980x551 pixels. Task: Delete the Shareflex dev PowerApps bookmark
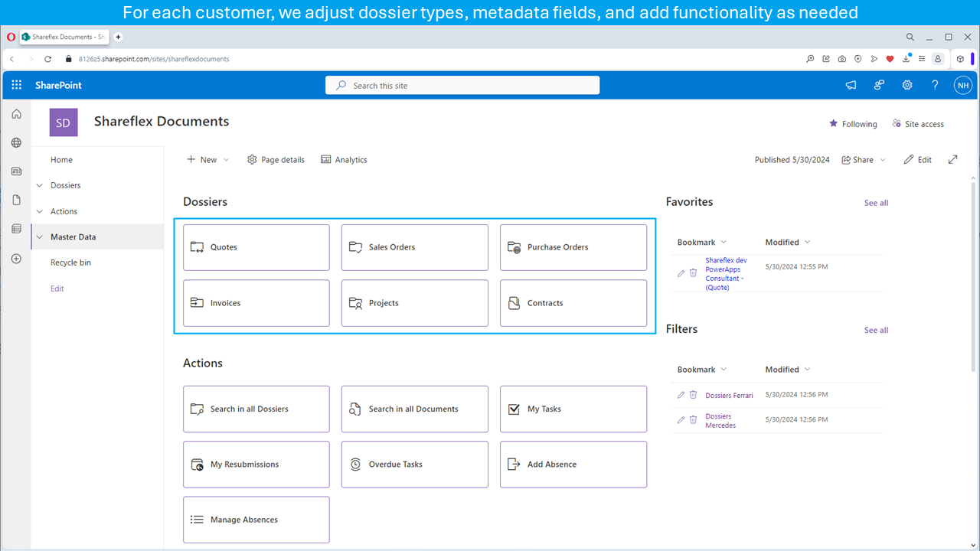tap(693, 273)
